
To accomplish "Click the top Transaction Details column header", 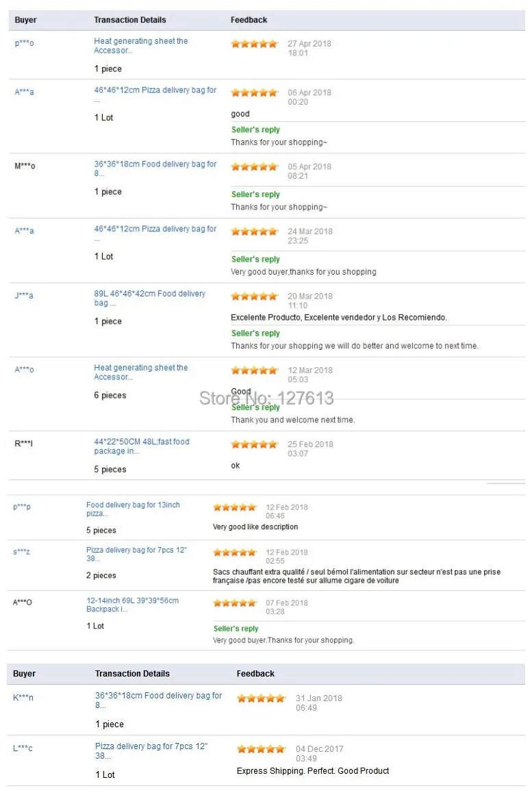I will [x=130, y=20].
